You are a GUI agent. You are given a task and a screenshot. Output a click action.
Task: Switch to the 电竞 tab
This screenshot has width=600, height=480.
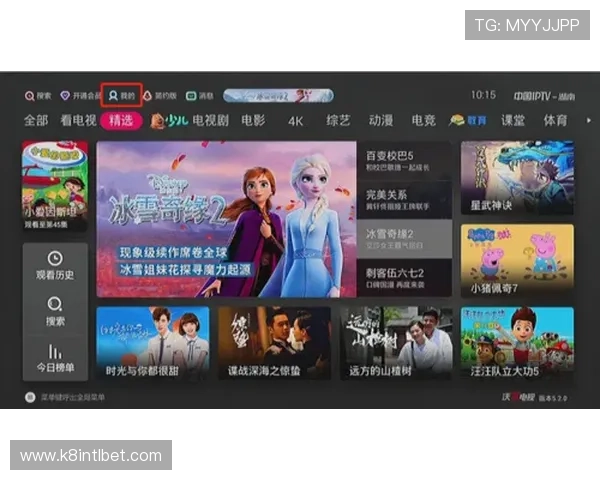click(424, 121)
